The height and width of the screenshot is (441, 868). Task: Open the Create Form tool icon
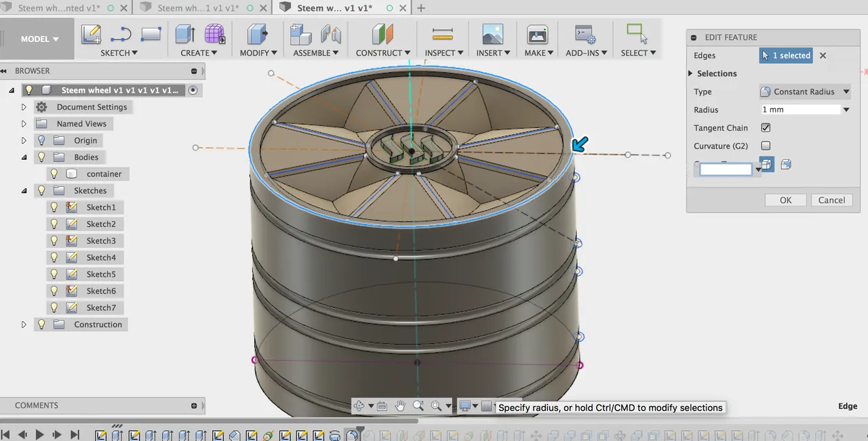tap(215, 34)
